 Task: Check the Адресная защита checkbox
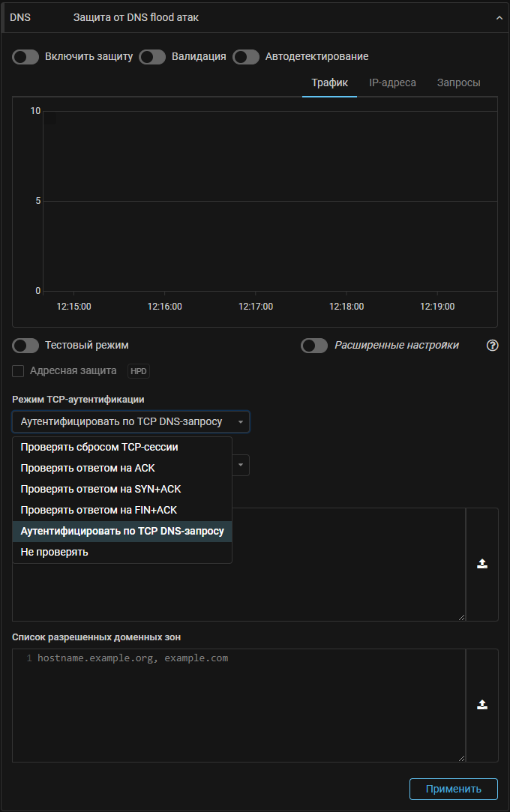tap(19, 371)
